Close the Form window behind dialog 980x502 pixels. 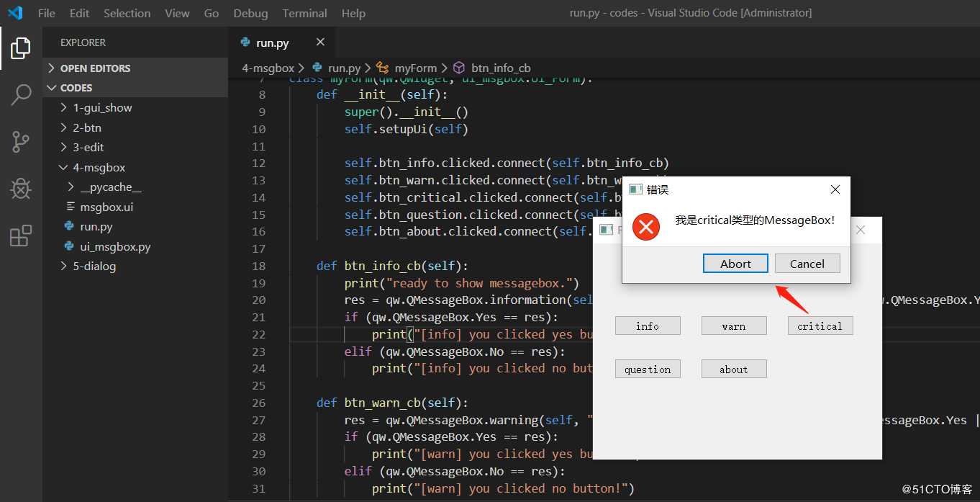tap(860, 230)
